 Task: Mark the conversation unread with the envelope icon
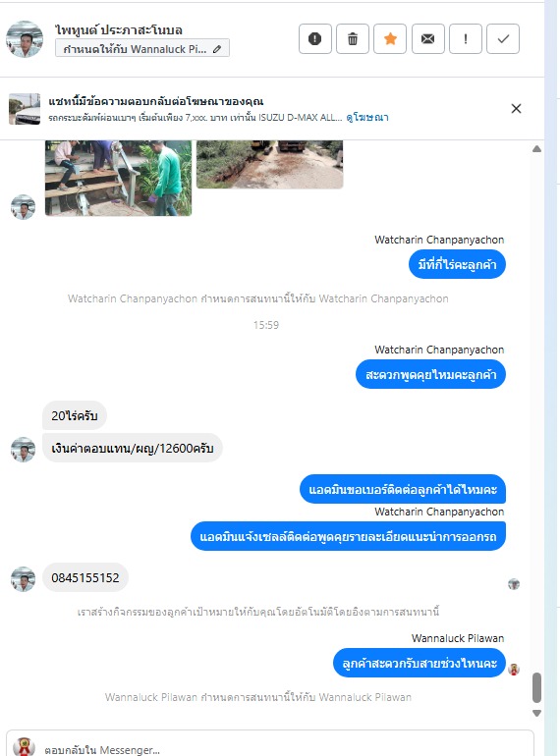coord(427,38)
